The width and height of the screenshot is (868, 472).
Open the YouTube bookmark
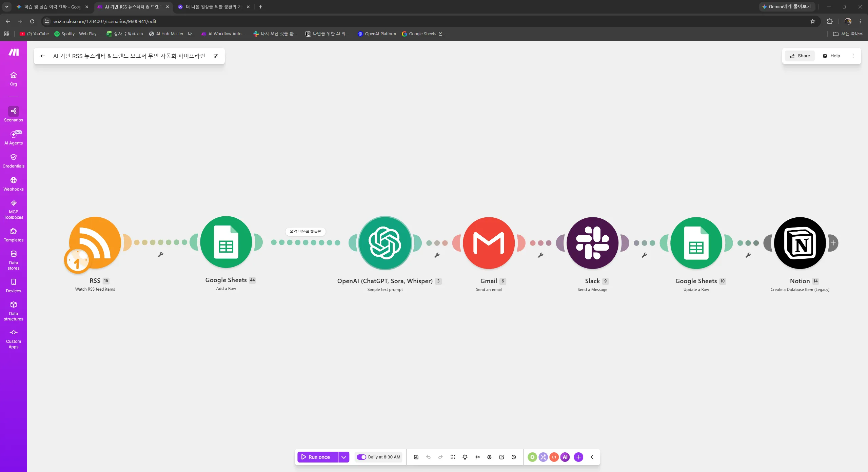click(34, 34)
